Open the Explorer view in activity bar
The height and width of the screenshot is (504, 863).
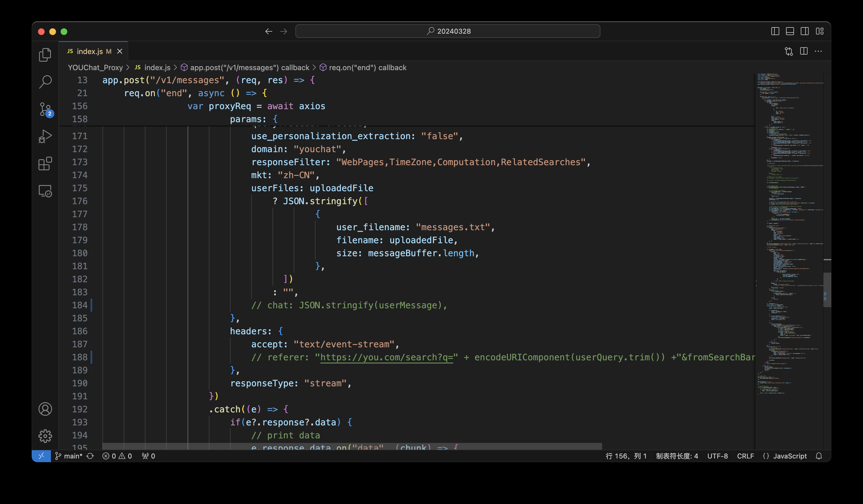(45, 55)
